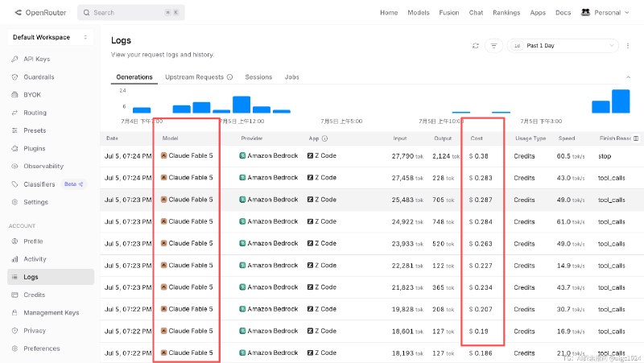Click the Beta badge beside Classifiers
Image resolution: width=644 pixels, height=363 pixels.
tap(73, 184)
